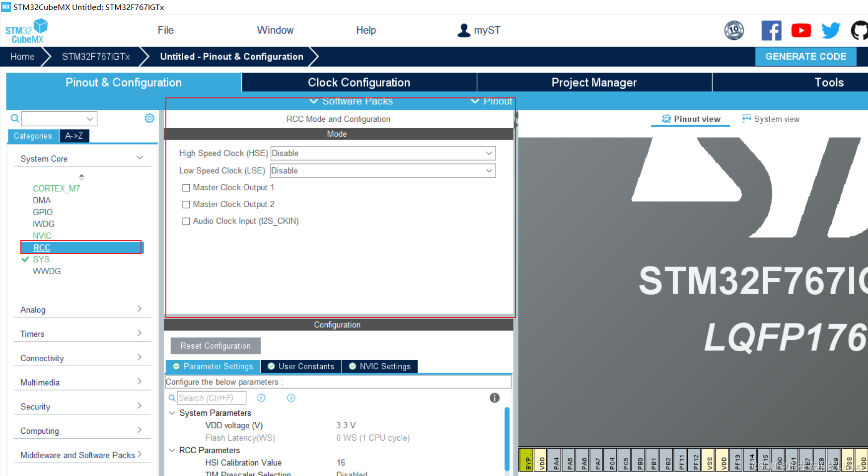Open the Window menu
The width and height of the screenshot is (868, 476).
275,30
